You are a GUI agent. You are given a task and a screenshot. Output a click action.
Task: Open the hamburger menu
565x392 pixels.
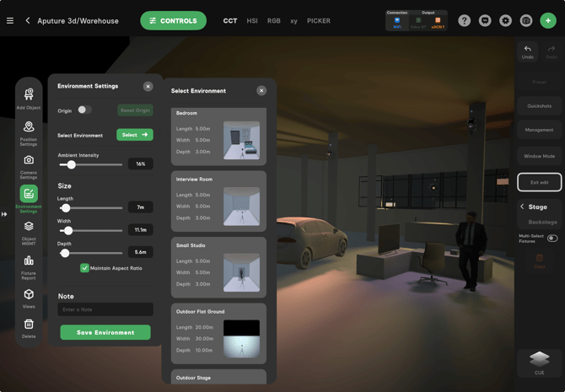click(x=10, y=20)
